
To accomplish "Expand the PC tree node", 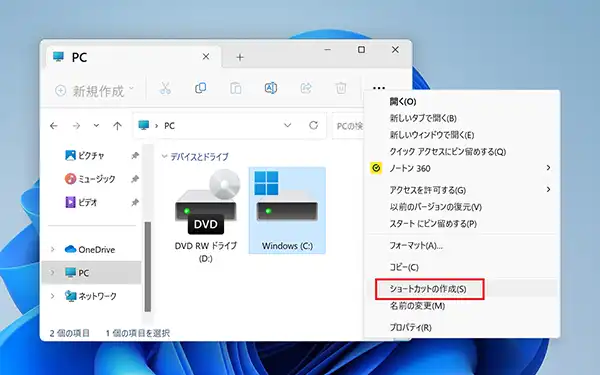I will 52,273.
